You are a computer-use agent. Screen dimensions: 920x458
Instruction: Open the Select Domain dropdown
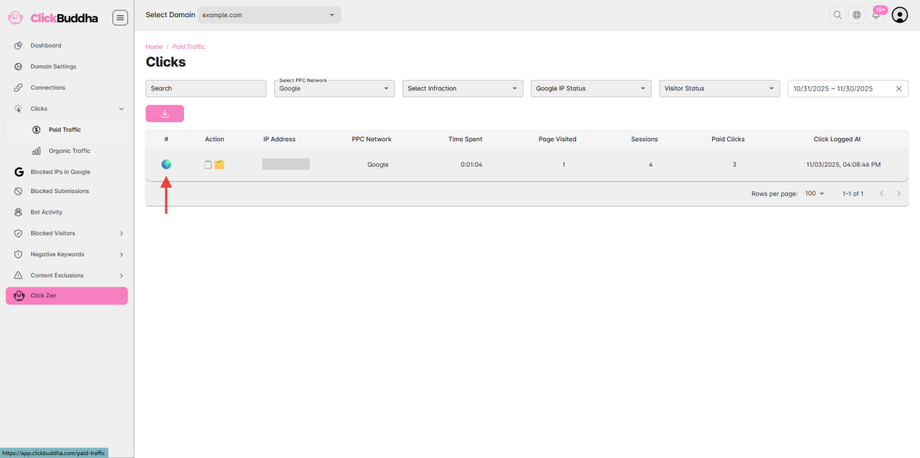click(x=269, y=15)
